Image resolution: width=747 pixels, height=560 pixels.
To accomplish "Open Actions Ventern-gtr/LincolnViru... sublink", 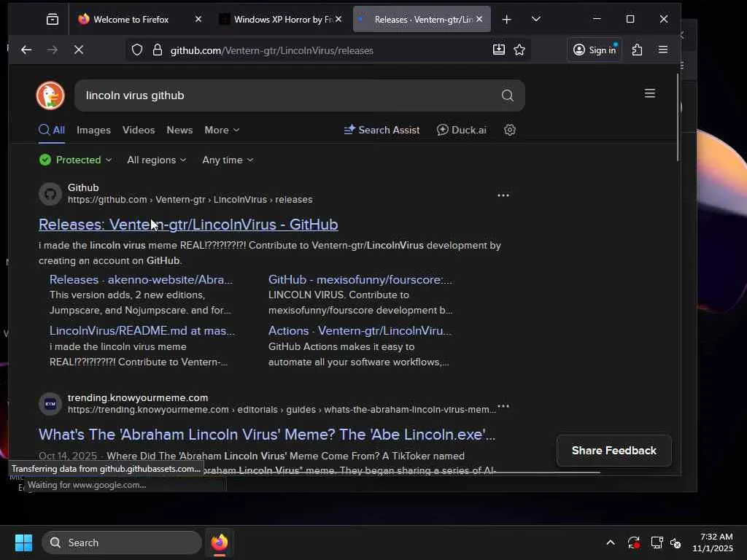I will click(360, 330).
